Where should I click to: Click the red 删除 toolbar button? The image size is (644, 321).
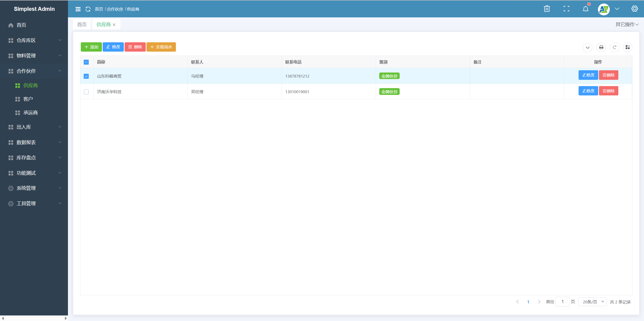pyautogui.click(x=135, y=47)
